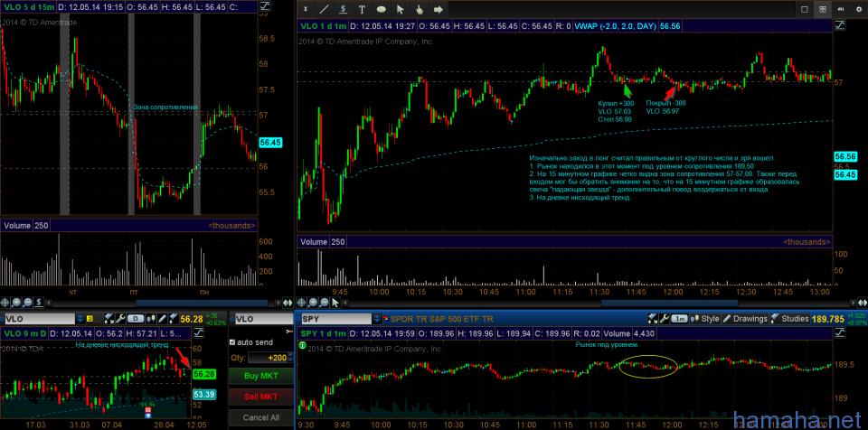Click VLO symbol field in daily chart
The image size is (868, 430).
[x=40, y=319]
